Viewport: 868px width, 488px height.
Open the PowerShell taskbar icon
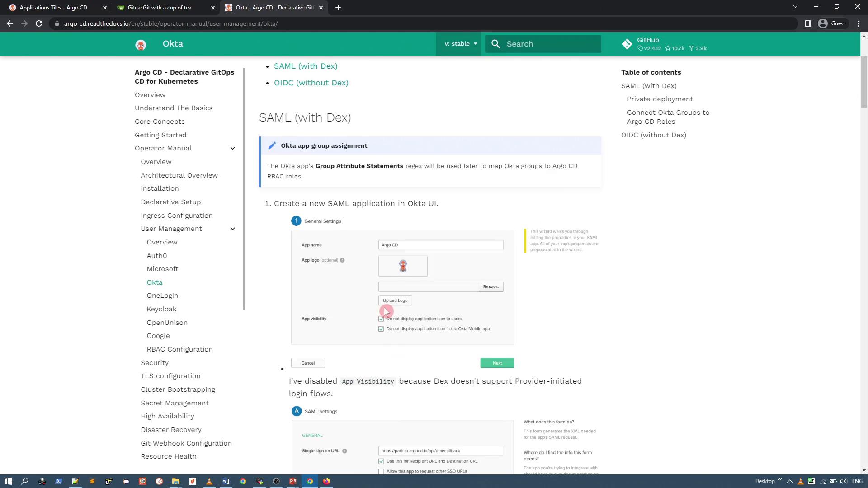pos(58,481)
